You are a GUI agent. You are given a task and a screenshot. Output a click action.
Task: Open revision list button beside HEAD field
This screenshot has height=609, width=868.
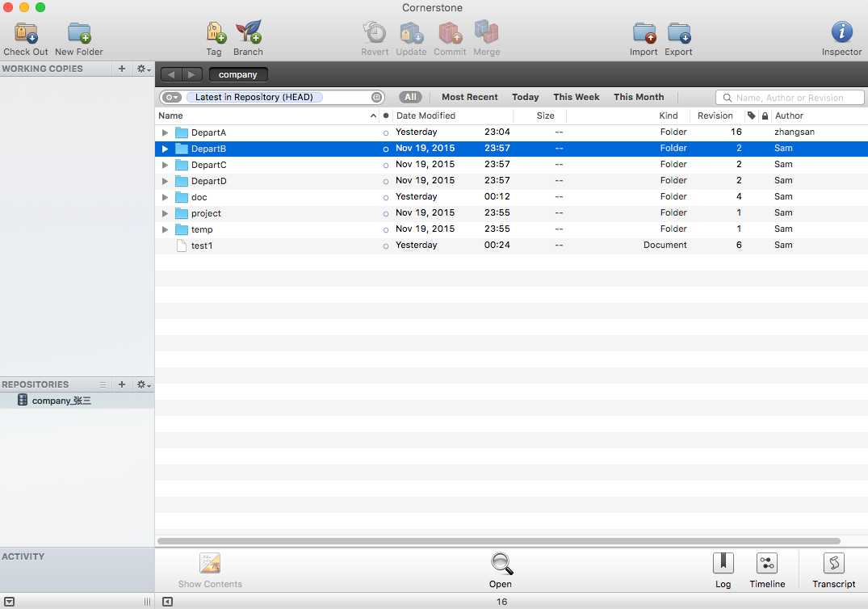(376, 98)
